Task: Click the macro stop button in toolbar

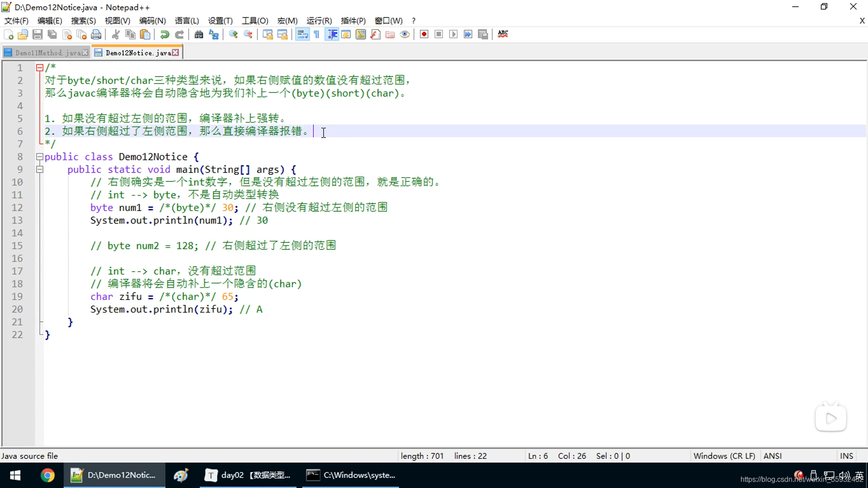Action: pyautogui.click(x=439, y=34)
